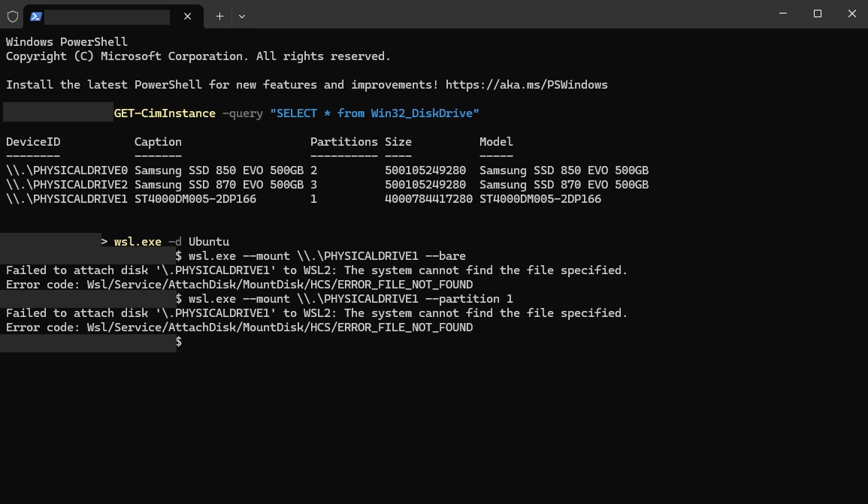Click the final empty $ prompt line
The image size is (868, 504).
pyautogui.click(x=179, y=341)
